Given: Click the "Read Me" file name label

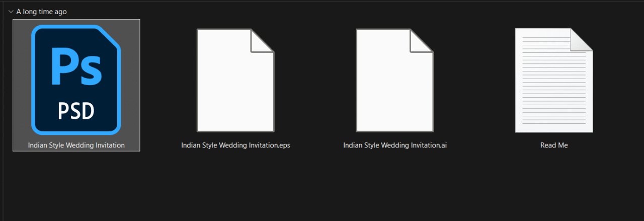Looking at the screenshot, I should click(554, 145).
